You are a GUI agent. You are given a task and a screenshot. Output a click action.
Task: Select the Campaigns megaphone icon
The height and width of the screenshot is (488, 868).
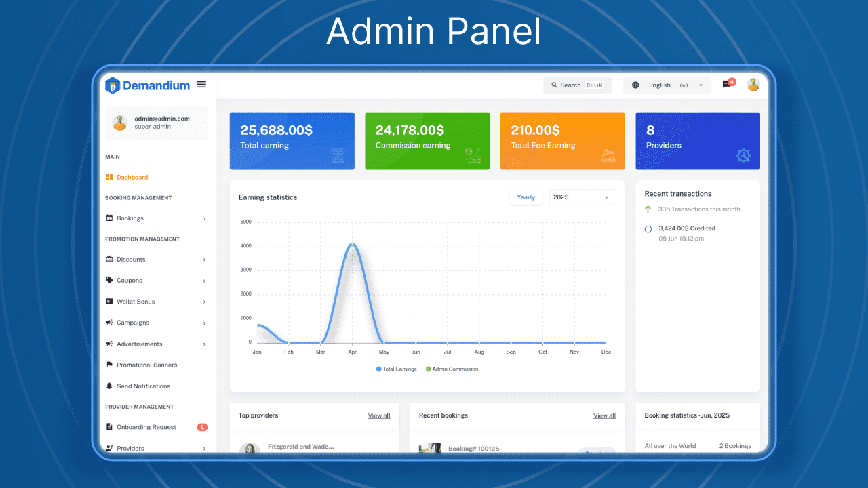tap(111, 323)
